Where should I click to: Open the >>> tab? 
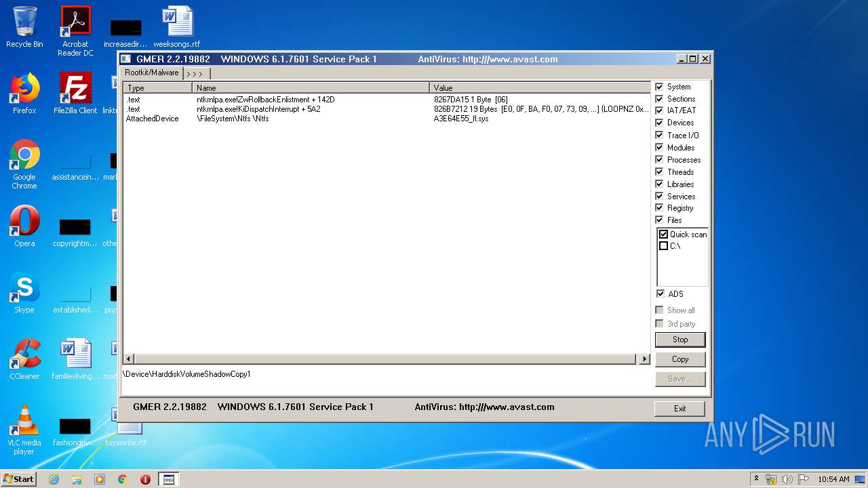(x=195, y=74)
